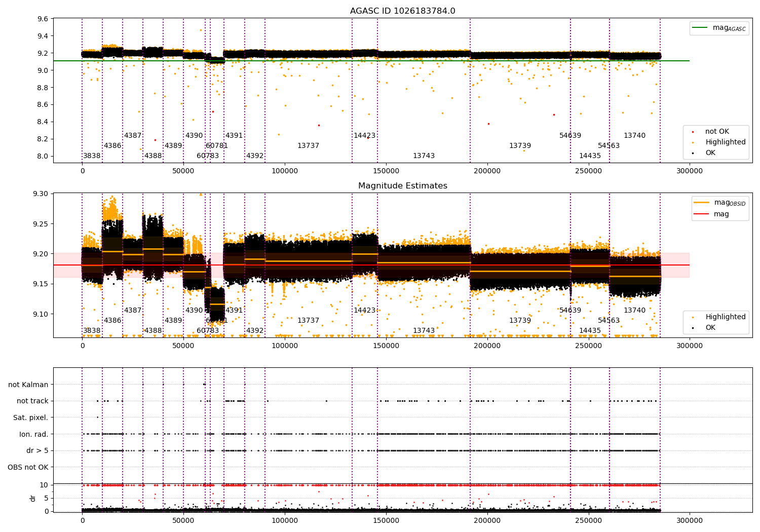Click the 8.6 y-axis tick label
The width and height of the screenshot is (760, 532).
coord(43,104)
